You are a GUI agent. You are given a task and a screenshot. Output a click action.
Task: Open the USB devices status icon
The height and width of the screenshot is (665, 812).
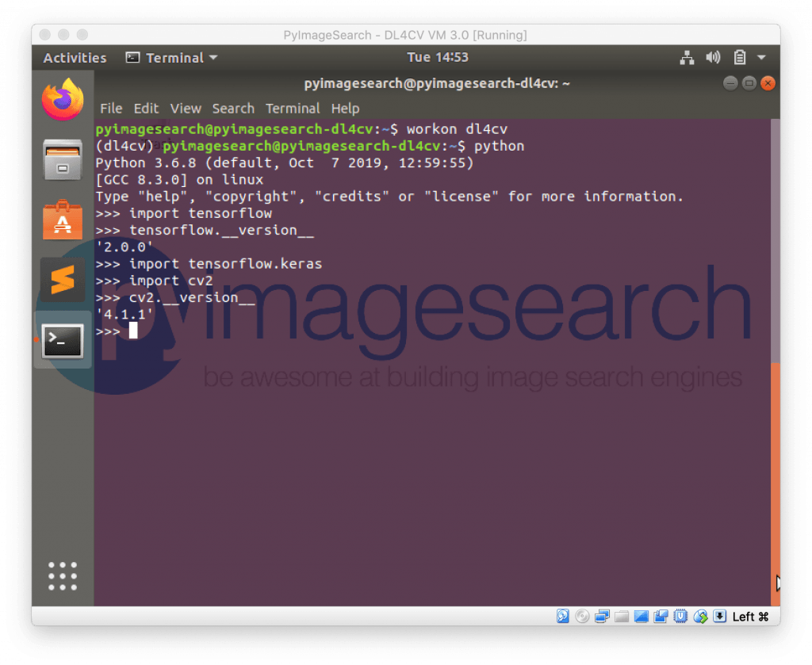(x=681, y=616)
